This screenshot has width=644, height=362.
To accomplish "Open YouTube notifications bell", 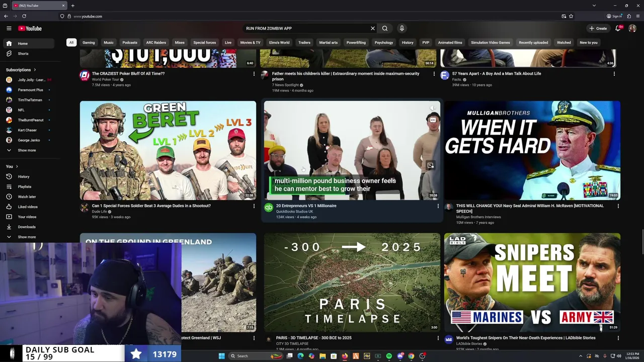I will pos(618,28).
